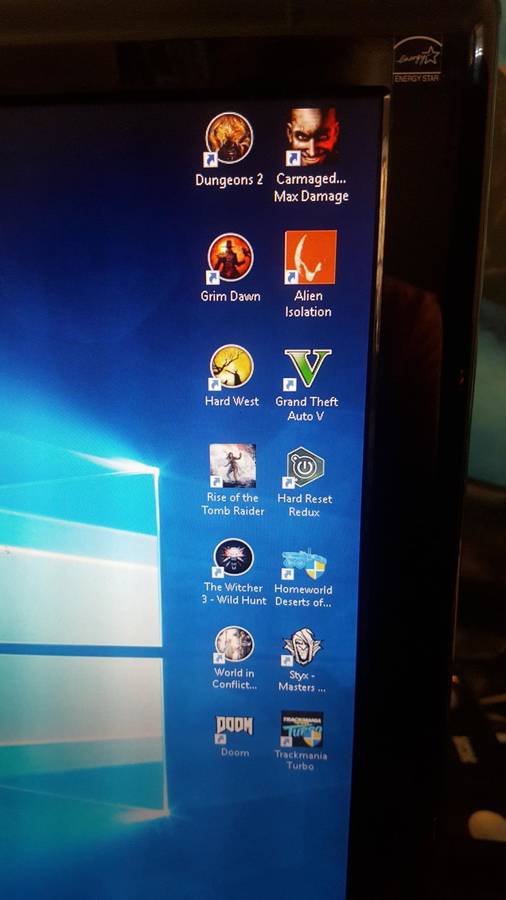506x900 pixels.
Task: Click the Trackmania Turbo shortcut icon
Action: pos(302,729)
